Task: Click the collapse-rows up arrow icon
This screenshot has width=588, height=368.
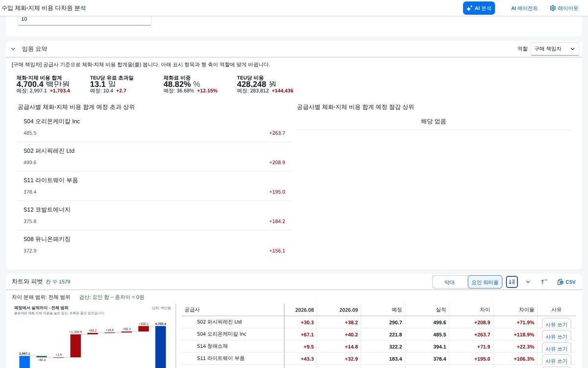Action: [544, 282]
